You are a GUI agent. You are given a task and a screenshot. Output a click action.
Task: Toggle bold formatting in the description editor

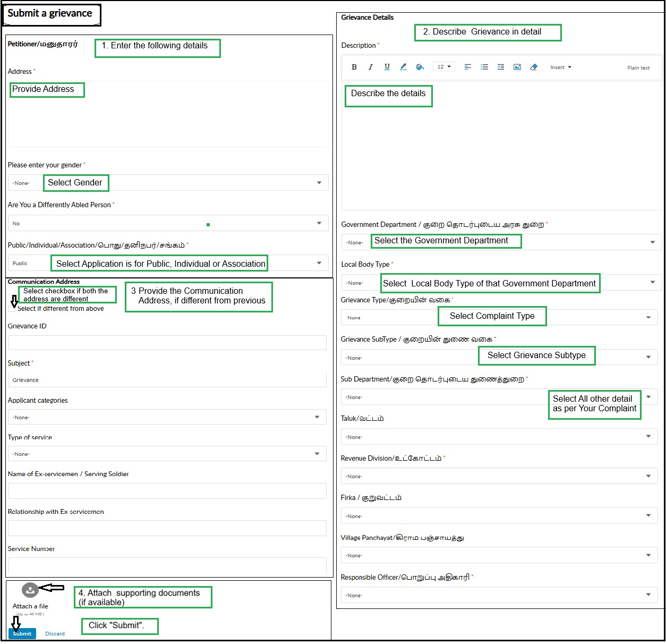[354, 67]
